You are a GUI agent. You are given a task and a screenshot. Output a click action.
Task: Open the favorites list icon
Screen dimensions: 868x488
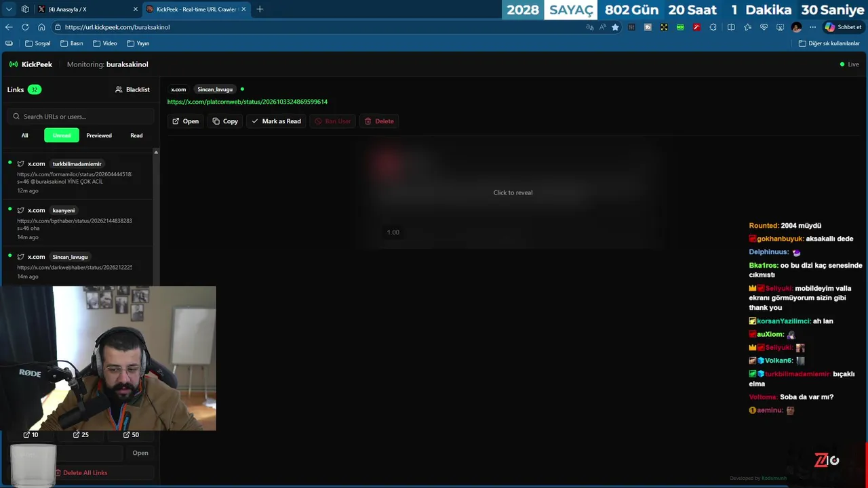pos(747,27)
